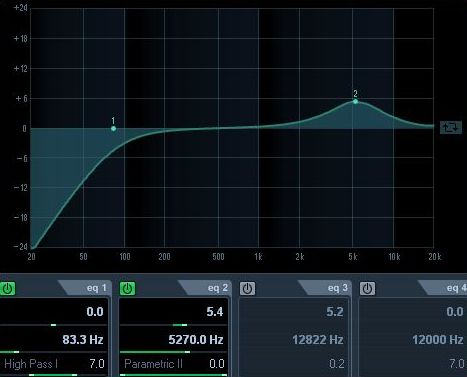Image resolution: width=467 pixels, height=377 pixels.
Task: Click the eq 2 Q slider at bottom
Action: click(173, 375)
